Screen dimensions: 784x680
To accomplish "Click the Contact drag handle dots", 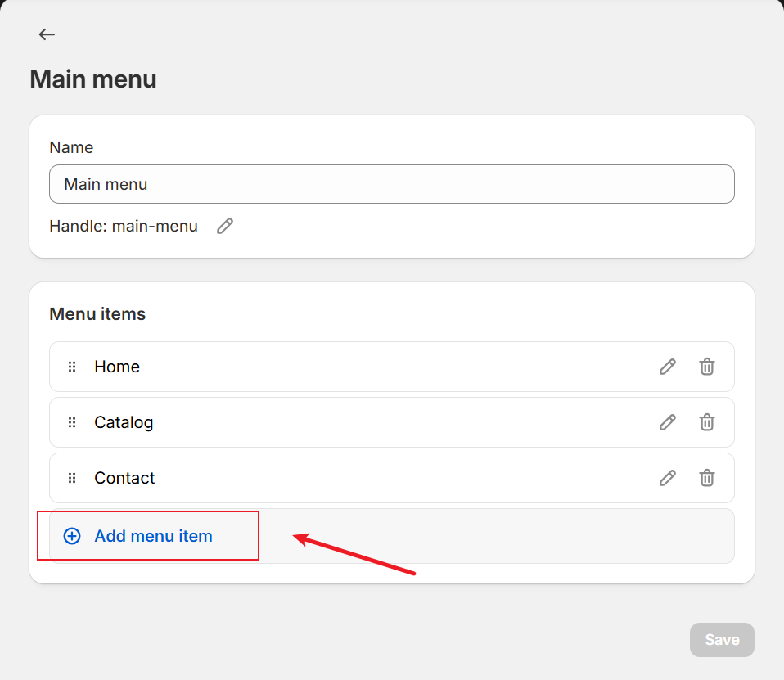I will [x=72, y=478].
